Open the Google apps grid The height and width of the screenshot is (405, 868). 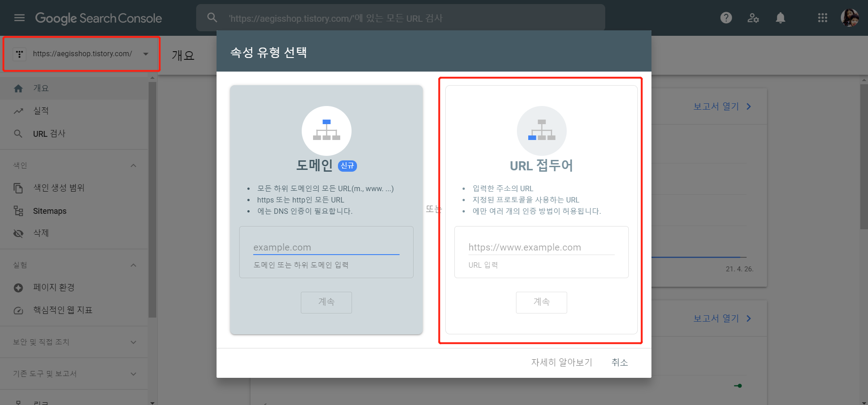823,18
